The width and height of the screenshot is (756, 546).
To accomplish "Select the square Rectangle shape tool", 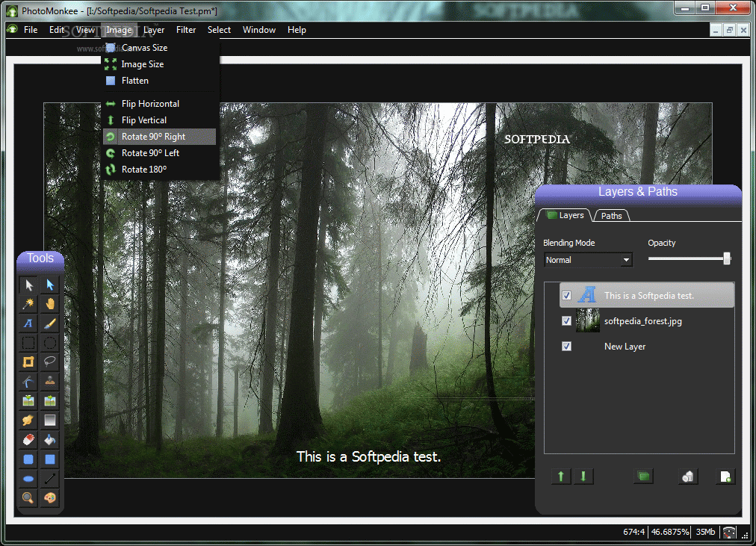I will [49, 459].
